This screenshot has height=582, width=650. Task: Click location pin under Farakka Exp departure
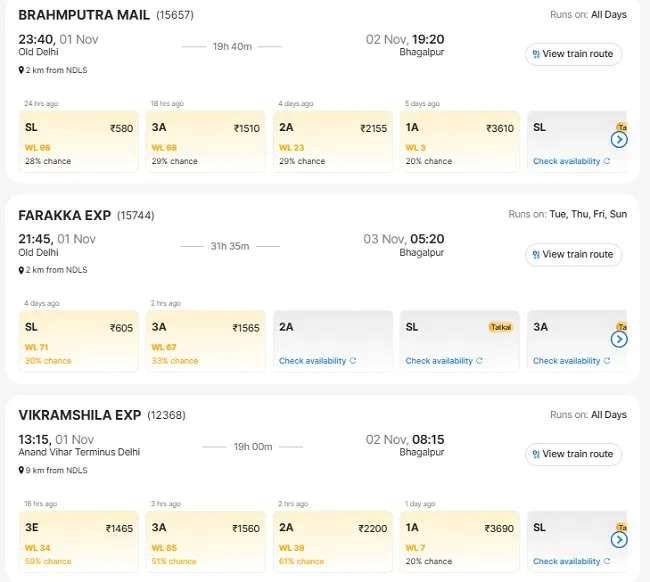(x=21, y=270)
